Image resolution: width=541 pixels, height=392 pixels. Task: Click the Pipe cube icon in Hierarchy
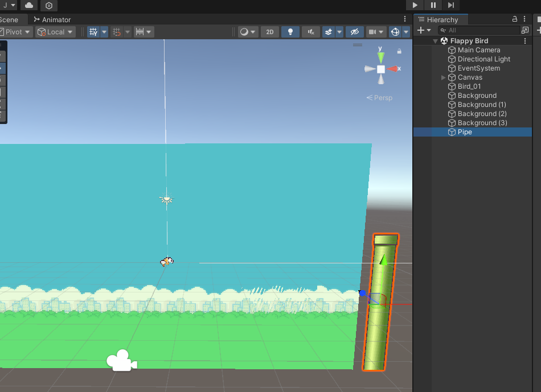click(x=452, y=132)
